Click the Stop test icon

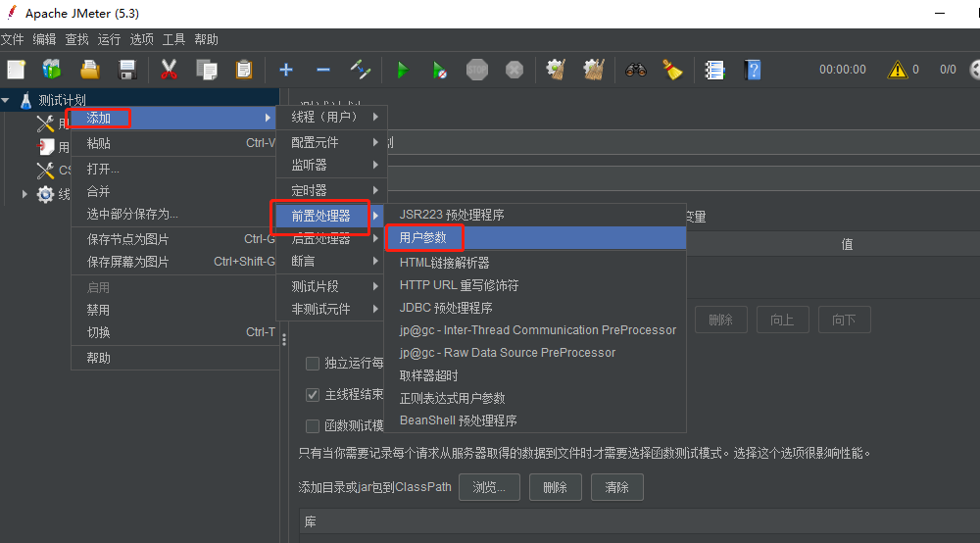pyautogui.click(x=477, y=70)
